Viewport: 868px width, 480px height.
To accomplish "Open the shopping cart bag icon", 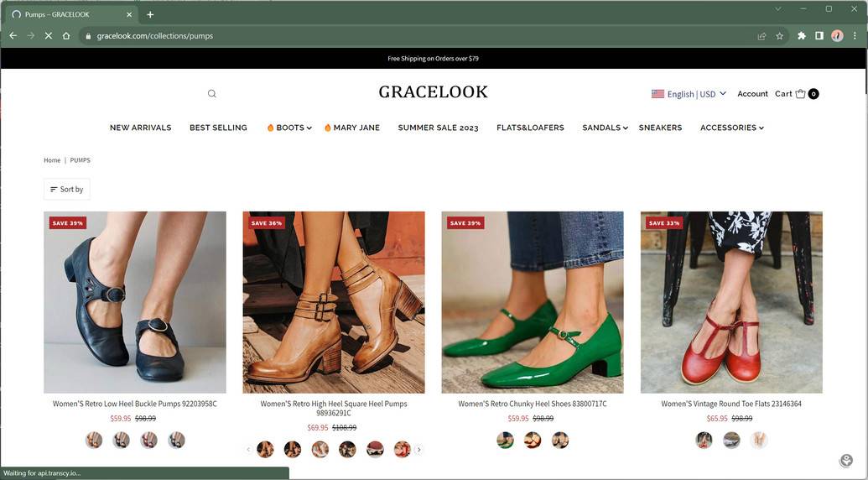I will [x=800, y=93].
